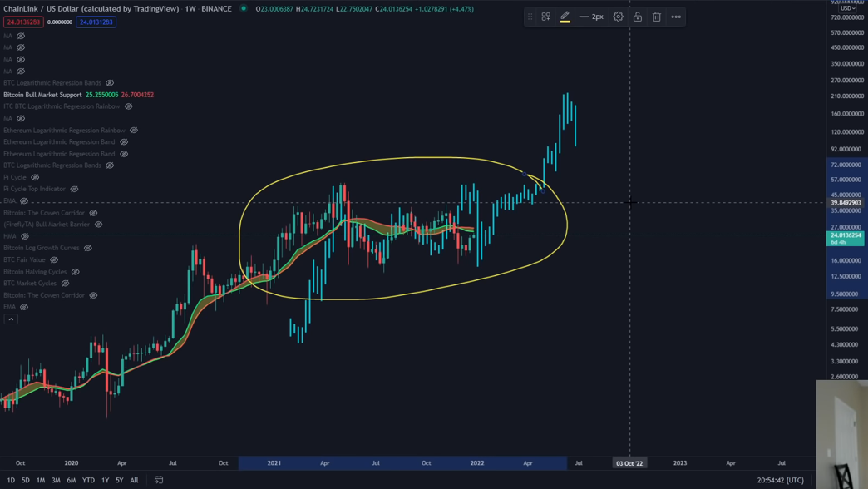Open more options on drawing toolbar
The height and width of the screenshot is (489, 868).
pos(676,17)
